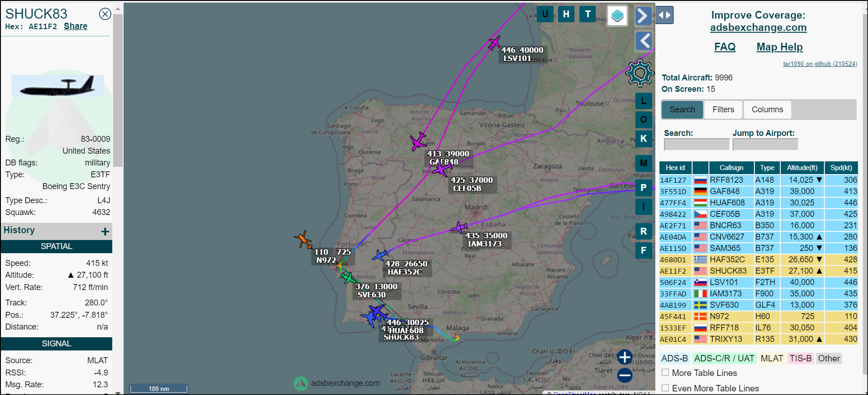Toggle the K map option button
Viewport: 868px width, 395px height.
(644, 139)
